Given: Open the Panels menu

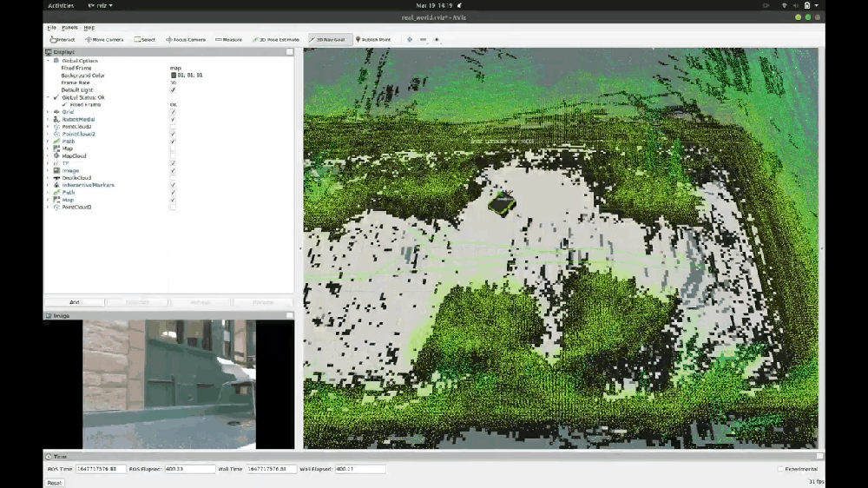Looking at the screenshot, I should coord(69,28).
